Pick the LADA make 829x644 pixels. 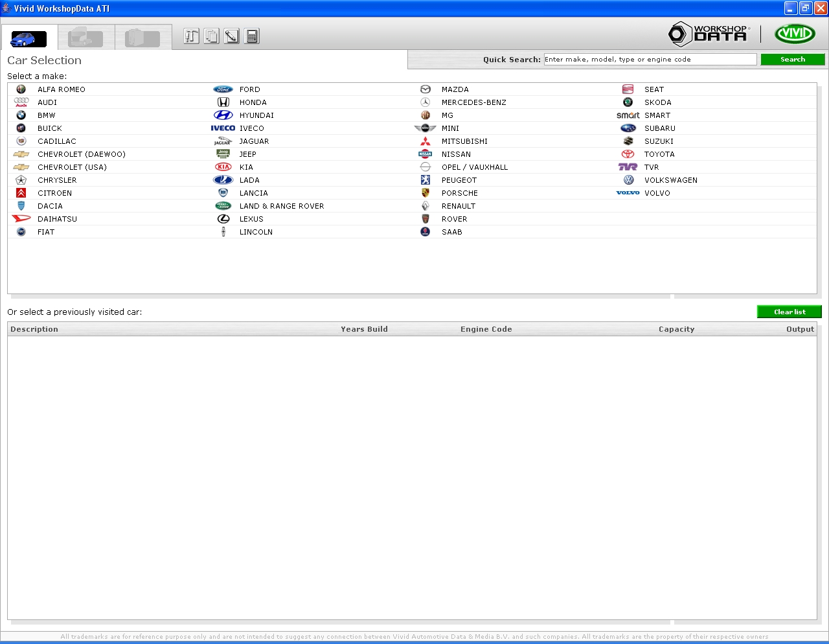pos(249,180)
